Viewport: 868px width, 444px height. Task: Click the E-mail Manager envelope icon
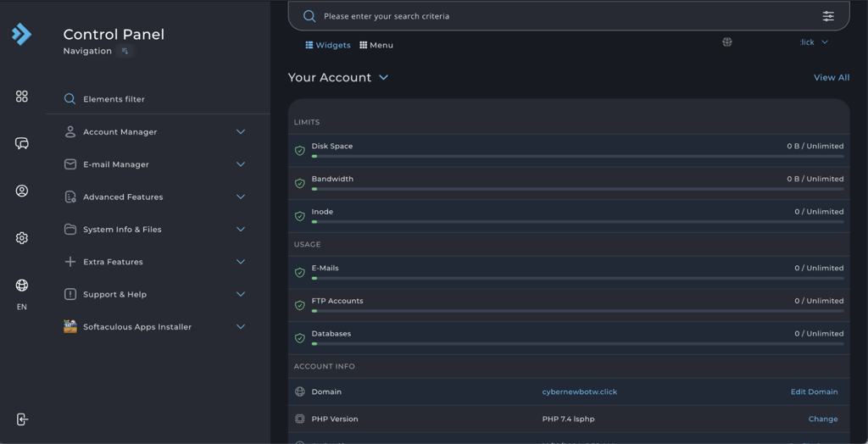pos(70,164)
